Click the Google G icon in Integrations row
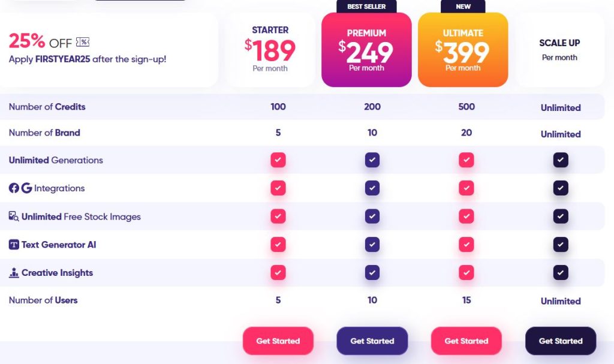614x364 pixels. (26, 188)
